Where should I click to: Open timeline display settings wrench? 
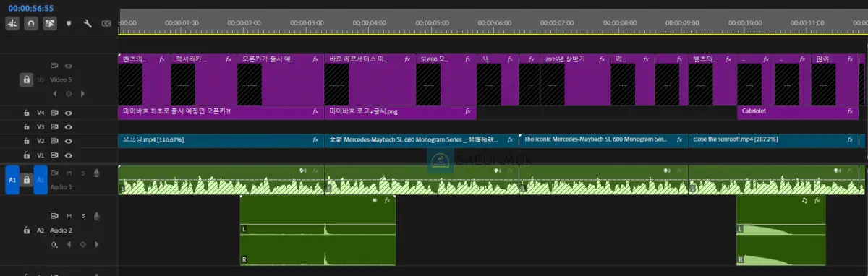[x=88, y=23]
